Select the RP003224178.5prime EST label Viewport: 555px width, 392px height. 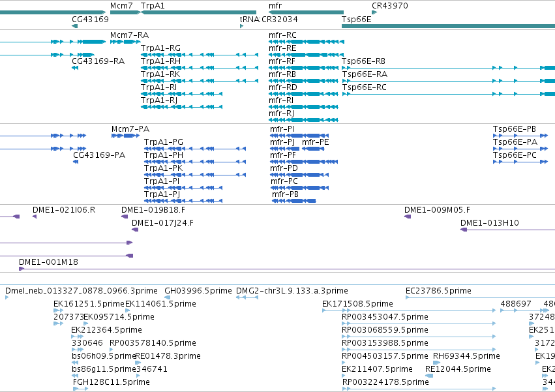385,382
